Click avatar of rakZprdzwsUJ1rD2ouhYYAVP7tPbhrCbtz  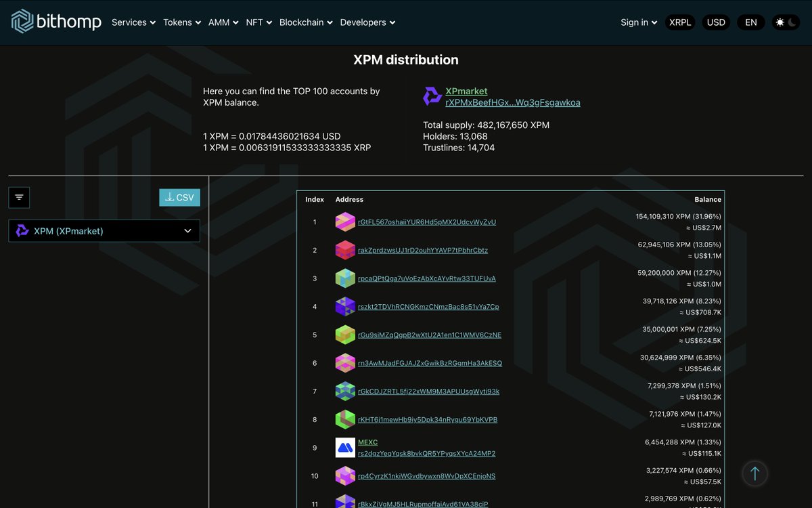(345, 250)
